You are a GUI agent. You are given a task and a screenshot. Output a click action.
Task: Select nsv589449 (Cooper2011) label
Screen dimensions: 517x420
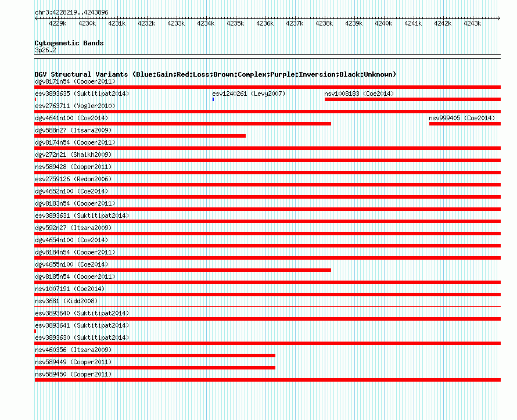73,362
